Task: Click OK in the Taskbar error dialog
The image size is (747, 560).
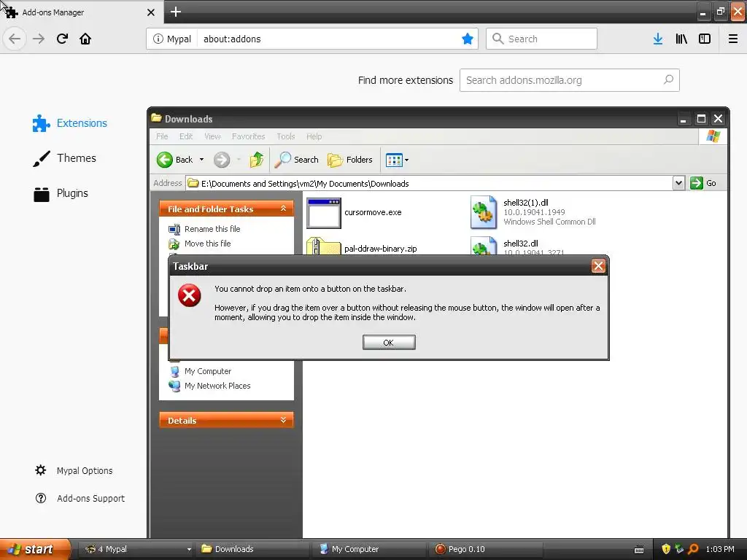Action: point(389,343)
